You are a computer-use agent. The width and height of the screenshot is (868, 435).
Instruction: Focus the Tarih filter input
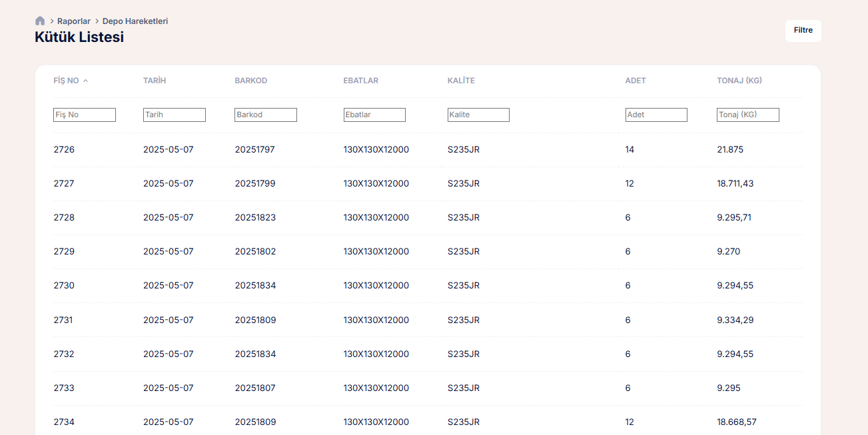click(175, 115)
